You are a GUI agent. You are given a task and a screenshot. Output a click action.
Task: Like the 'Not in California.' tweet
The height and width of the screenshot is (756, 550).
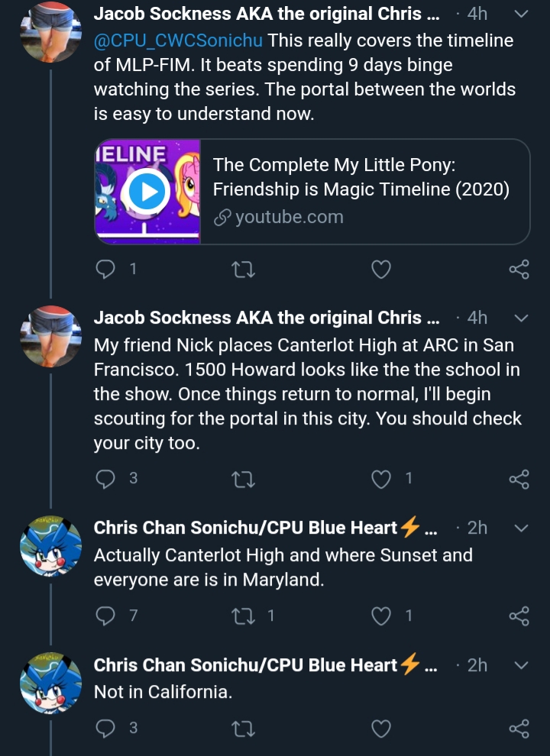click(380, 728)
